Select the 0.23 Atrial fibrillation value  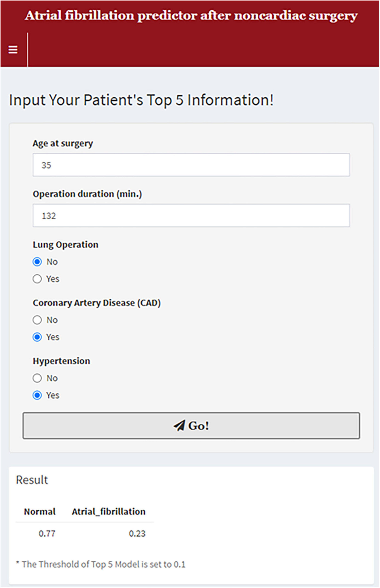tap(137, 534)
